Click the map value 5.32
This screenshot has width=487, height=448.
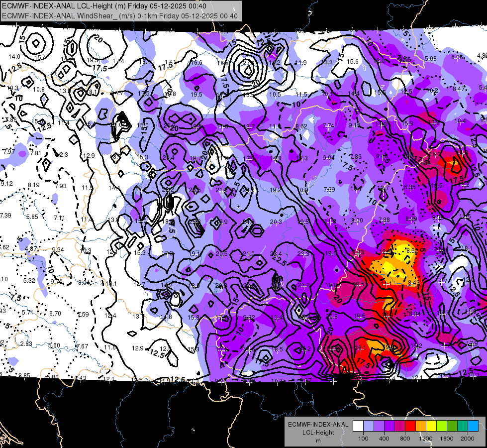pos(29,280)
